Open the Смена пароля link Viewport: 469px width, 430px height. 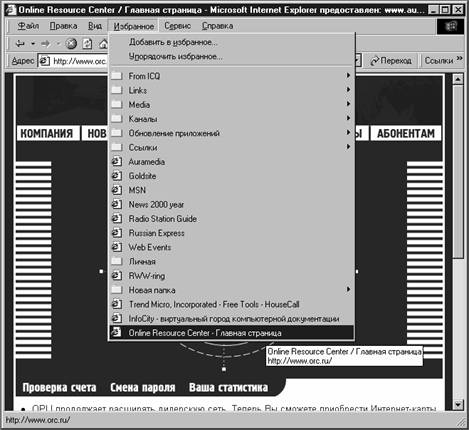click(143, 387)
